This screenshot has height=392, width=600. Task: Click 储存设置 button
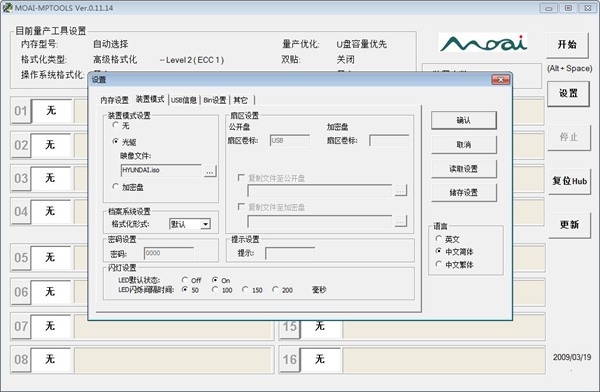(464, 193)
